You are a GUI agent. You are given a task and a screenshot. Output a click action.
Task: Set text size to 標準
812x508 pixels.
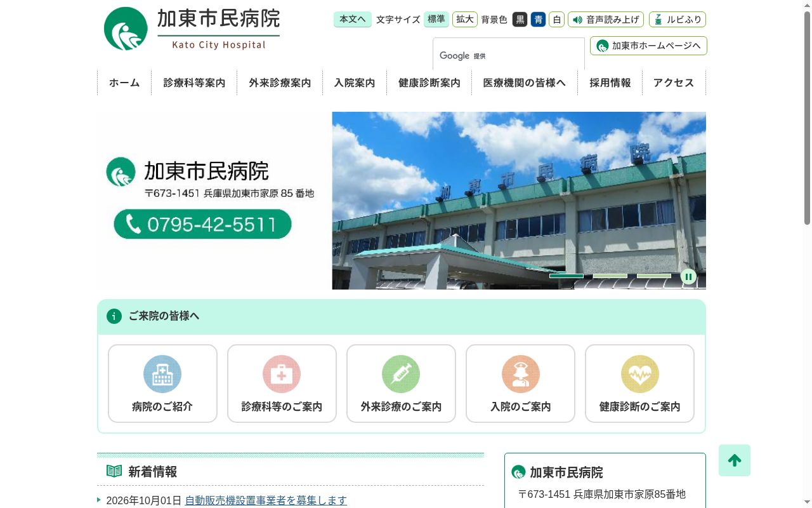click(x=436, y=20)
